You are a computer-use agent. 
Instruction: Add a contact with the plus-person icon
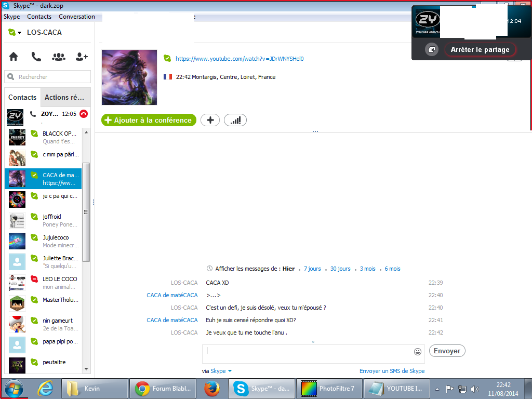click(x=82, y=57)
